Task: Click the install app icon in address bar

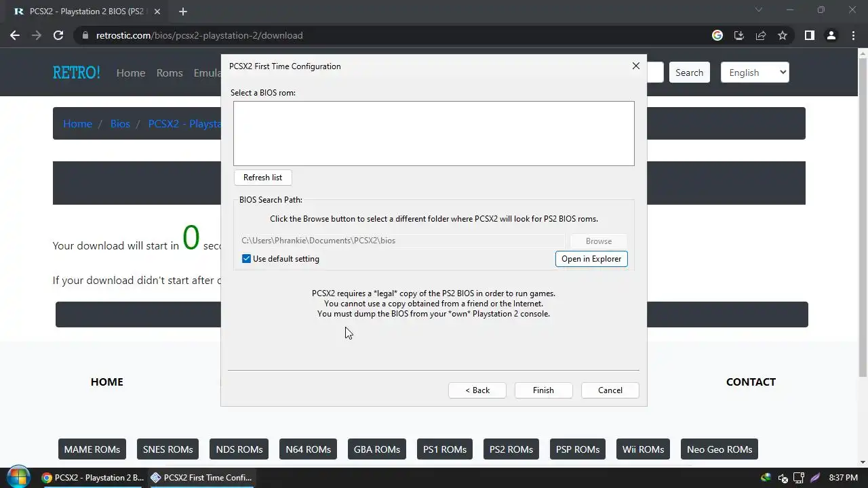Action: coord(739,35)
